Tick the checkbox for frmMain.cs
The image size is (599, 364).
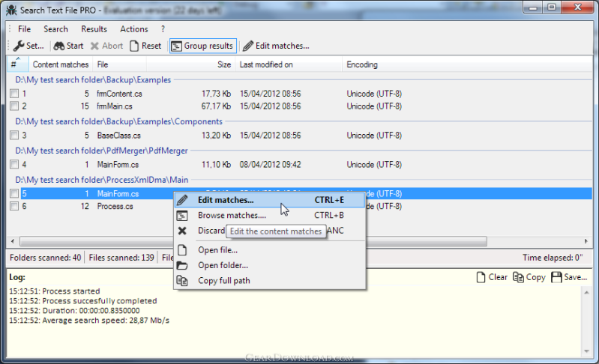point(14,106)
